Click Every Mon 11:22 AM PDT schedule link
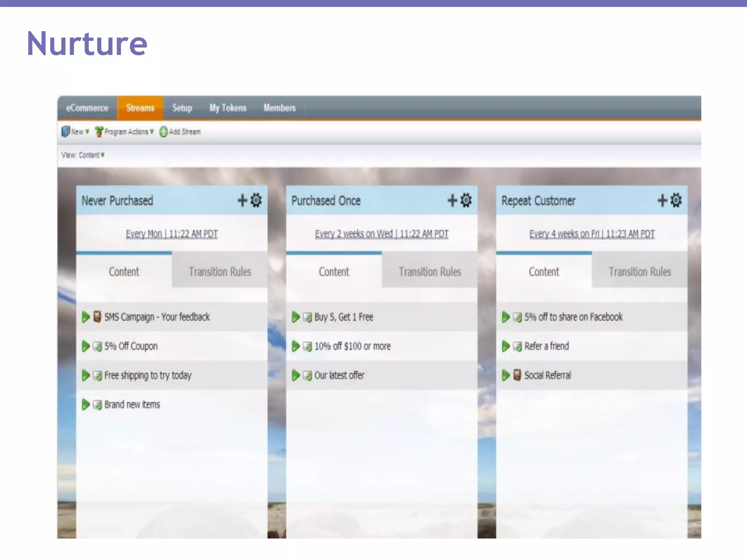The width and height of the screenshot is (747, 560). 171,234
